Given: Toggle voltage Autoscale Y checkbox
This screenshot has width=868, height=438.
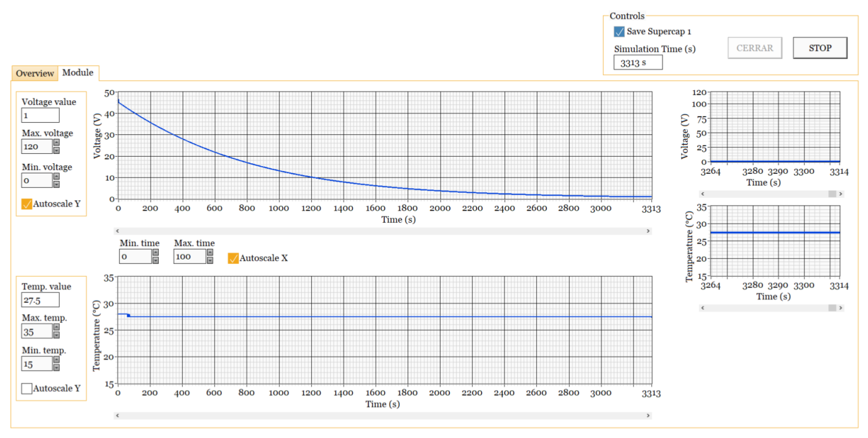Looking at the screenshot, I should pyautogui.click(x=27, y=204).
